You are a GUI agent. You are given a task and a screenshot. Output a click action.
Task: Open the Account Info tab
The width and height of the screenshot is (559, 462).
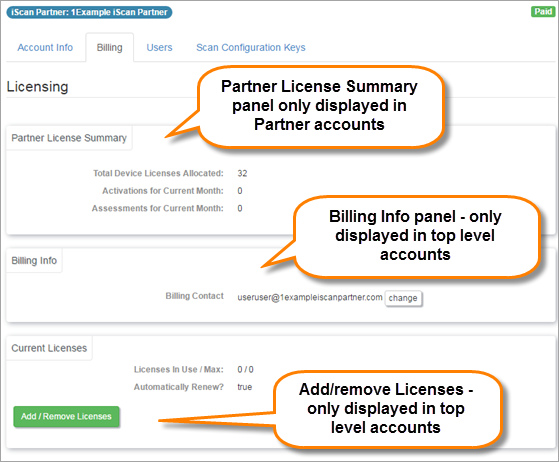tap(45, 47)
